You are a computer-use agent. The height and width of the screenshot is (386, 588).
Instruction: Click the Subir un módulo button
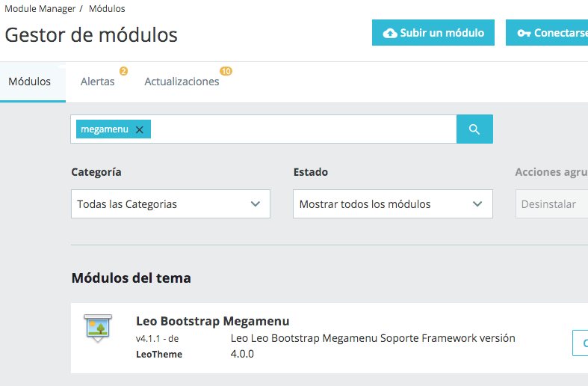point(433,33)
